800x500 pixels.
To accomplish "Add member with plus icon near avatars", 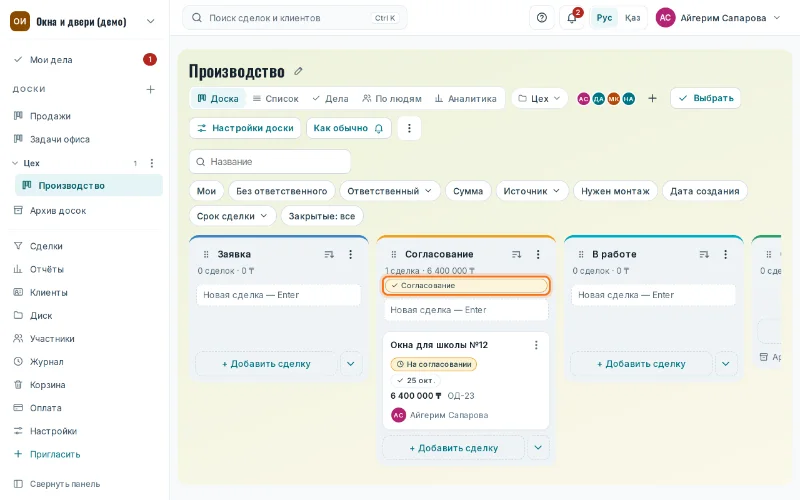I will pos(653,98).
